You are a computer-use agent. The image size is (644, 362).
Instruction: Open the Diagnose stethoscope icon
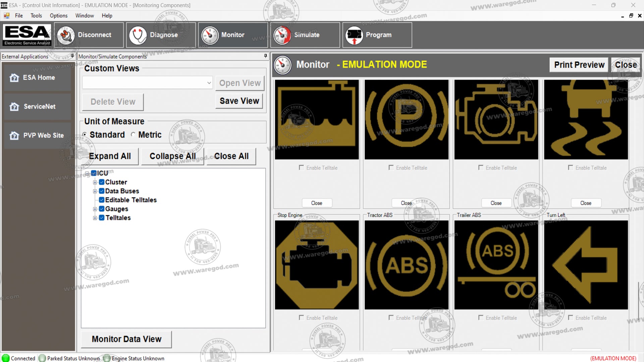coord(138,35)
